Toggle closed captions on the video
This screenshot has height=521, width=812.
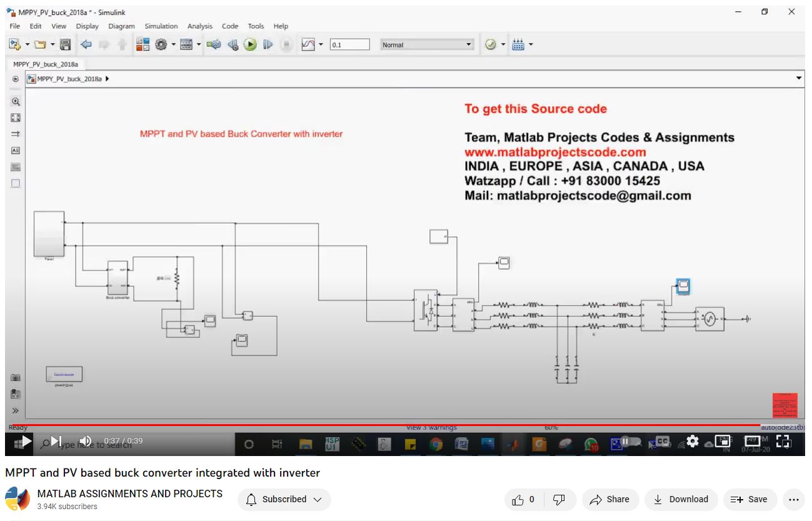tap(662, 441)
